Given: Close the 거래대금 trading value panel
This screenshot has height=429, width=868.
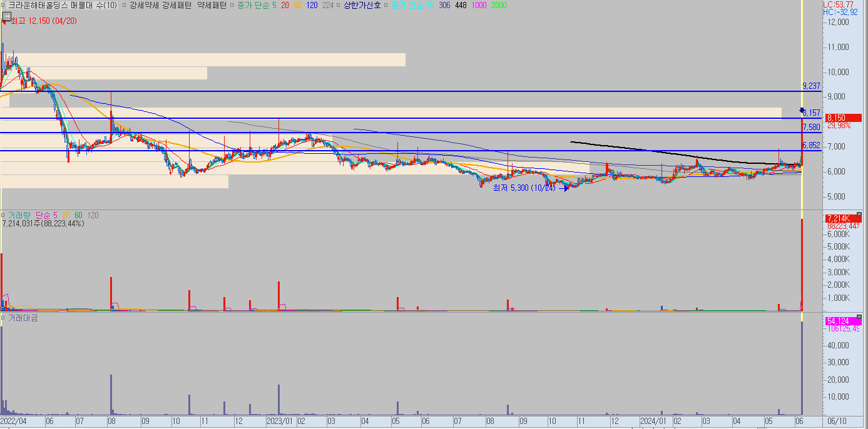Looking at the screenshot, I should pos(859,317).
